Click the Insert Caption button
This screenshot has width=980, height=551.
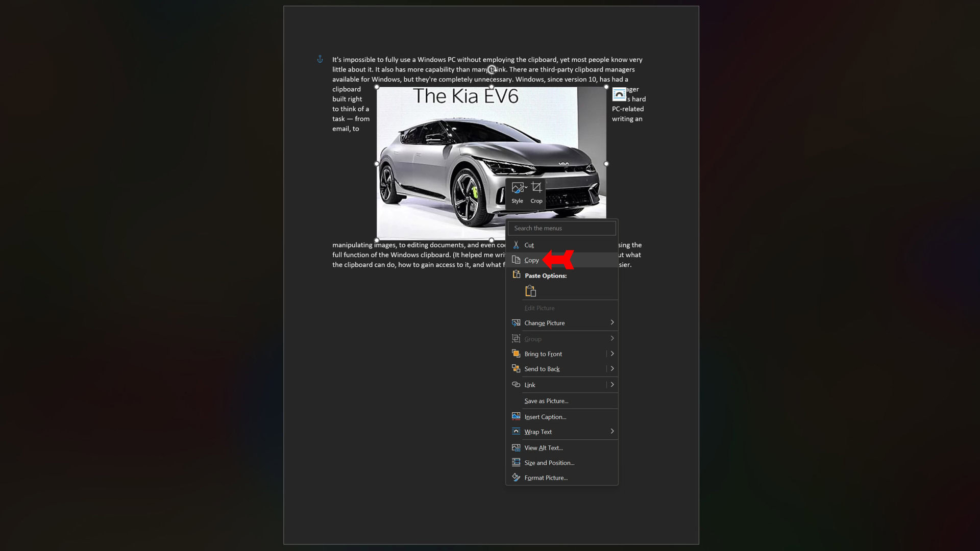tap(545, 416)
